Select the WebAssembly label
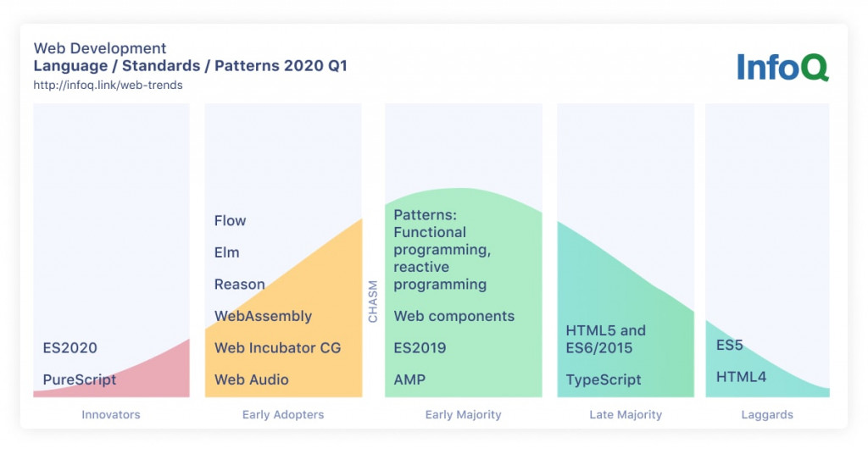Image resolution: width=868 pixels, height=454 pixels. (264, 316)
